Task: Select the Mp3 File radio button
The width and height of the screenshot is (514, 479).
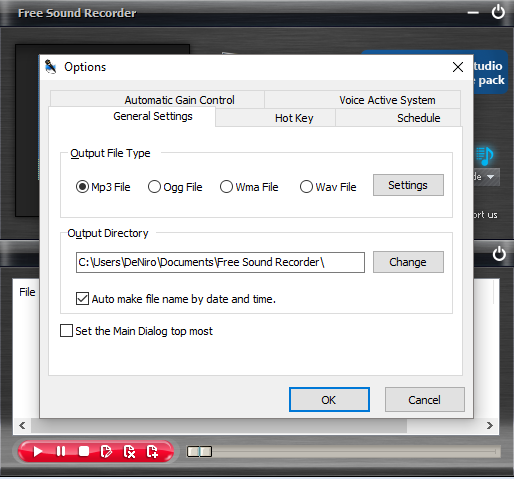Action: tap(82, 187)
